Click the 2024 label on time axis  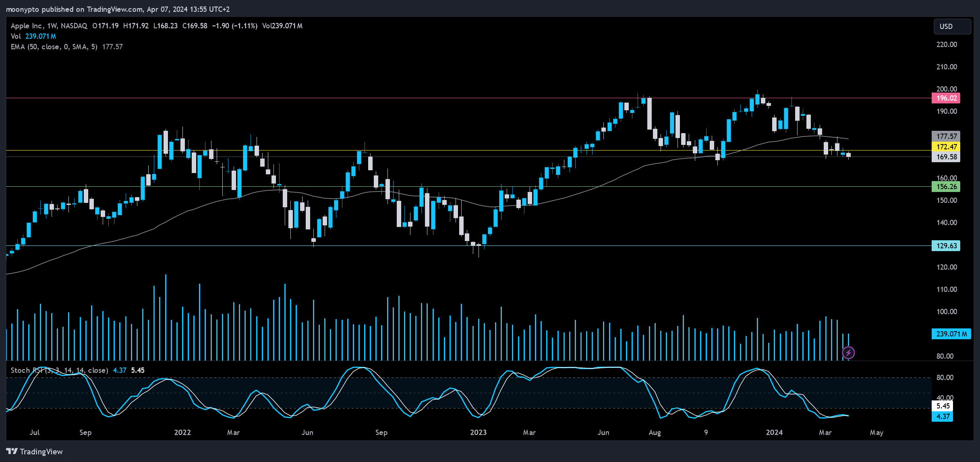pos(774,433)
